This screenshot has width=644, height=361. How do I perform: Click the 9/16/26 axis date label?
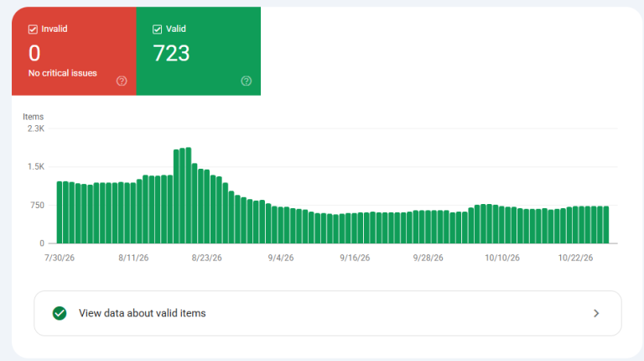(355, 258)
